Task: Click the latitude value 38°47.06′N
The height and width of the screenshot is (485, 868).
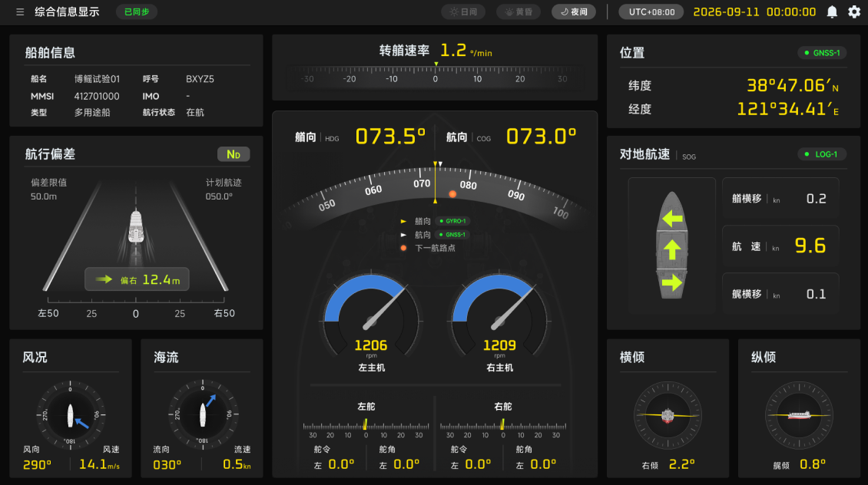Action: [x=793, y=85]
